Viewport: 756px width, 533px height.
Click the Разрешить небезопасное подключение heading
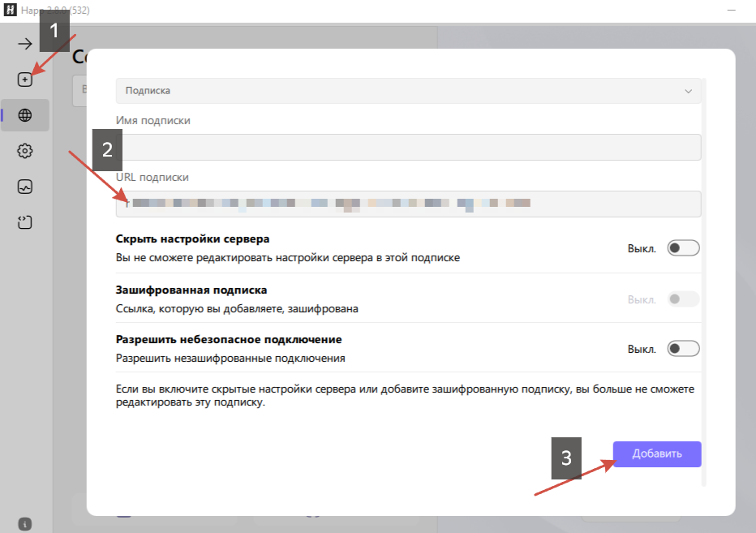229,340
